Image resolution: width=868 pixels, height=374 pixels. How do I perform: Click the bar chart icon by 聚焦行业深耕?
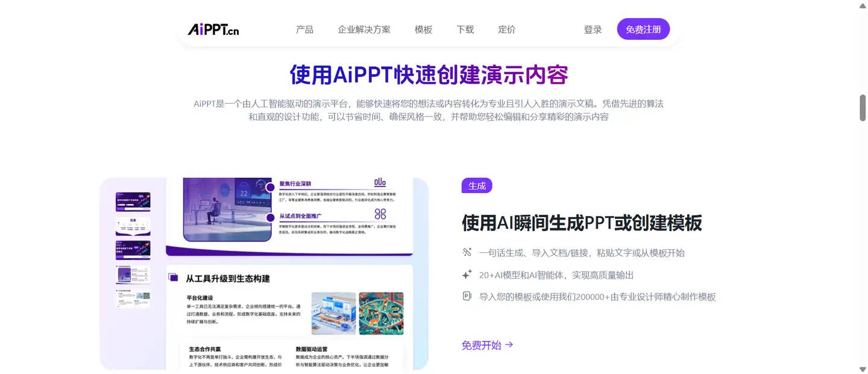click(380, 182)
